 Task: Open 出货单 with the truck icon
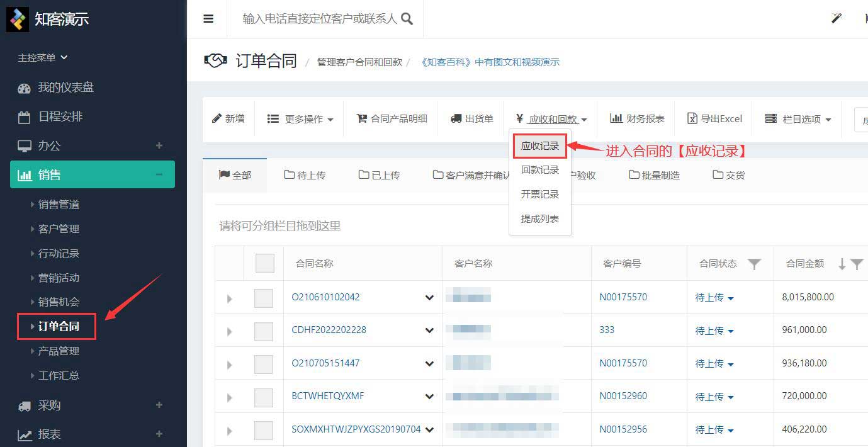pos(456,118)
